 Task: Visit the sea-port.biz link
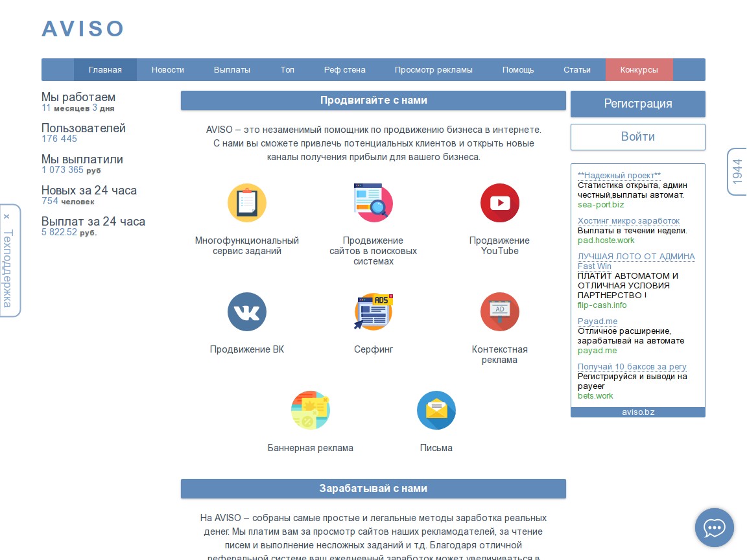point(600,205)
